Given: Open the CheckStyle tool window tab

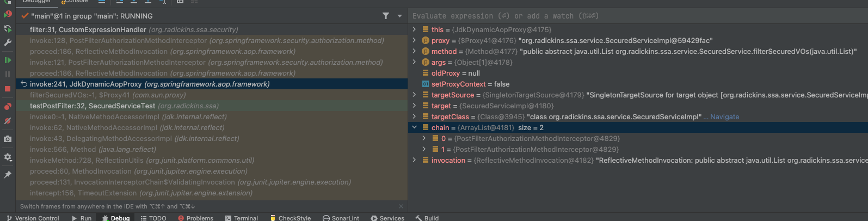Looking at the screenshot, I should pos(290,218).
